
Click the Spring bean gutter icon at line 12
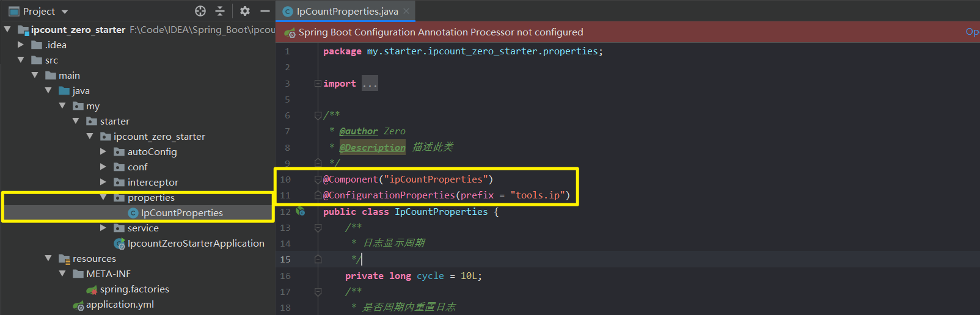pyautogui.click(x=301, y=211)
